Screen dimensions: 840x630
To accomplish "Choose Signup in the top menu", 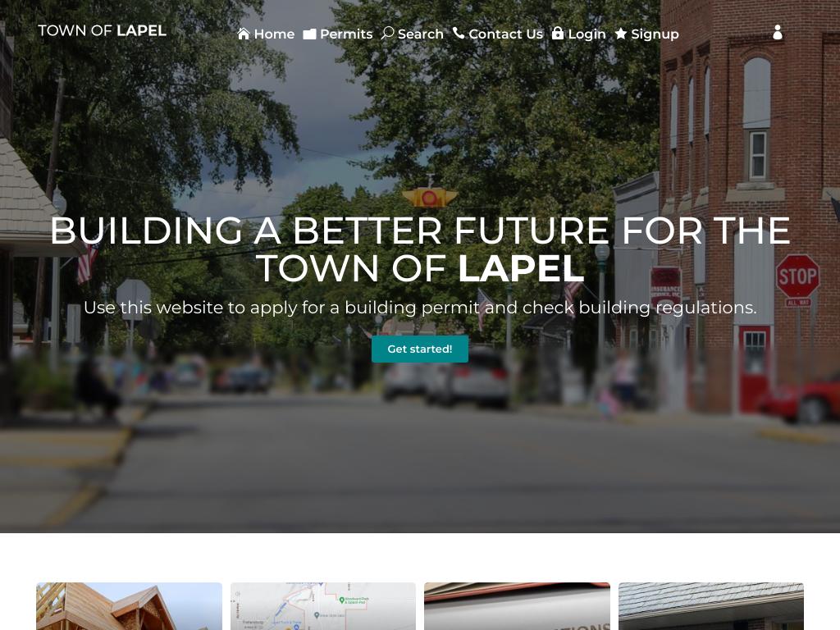I will tap(646, 34).
